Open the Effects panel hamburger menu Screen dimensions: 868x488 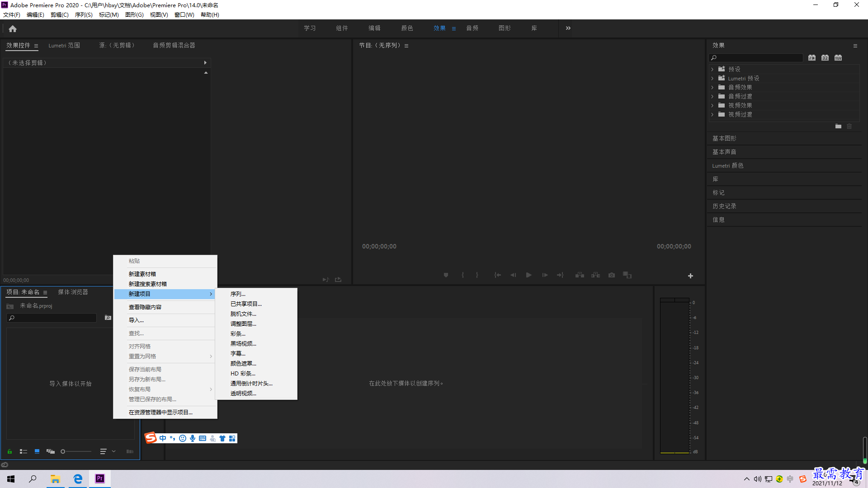855,46
